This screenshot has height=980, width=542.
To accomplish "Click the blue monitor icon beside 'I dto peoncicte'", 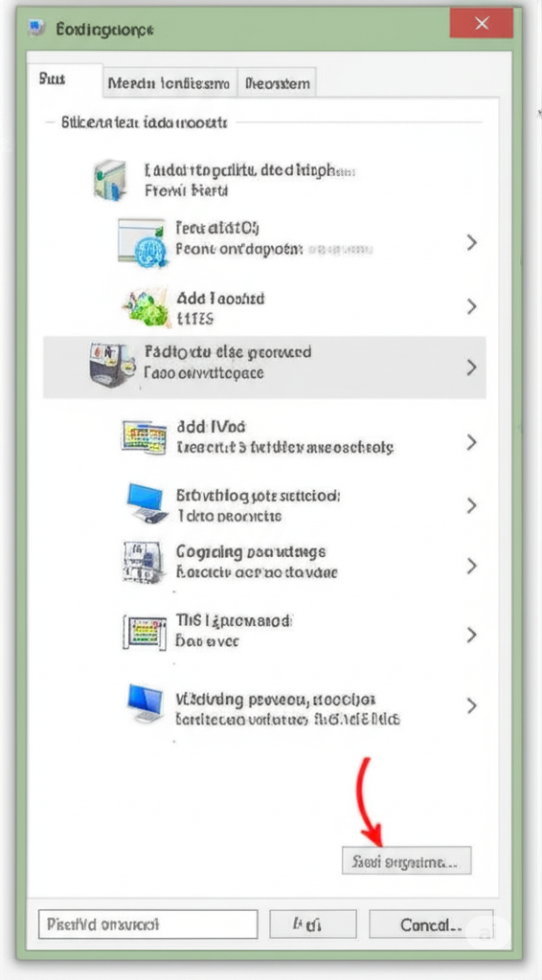I will [x=147, y=503].
